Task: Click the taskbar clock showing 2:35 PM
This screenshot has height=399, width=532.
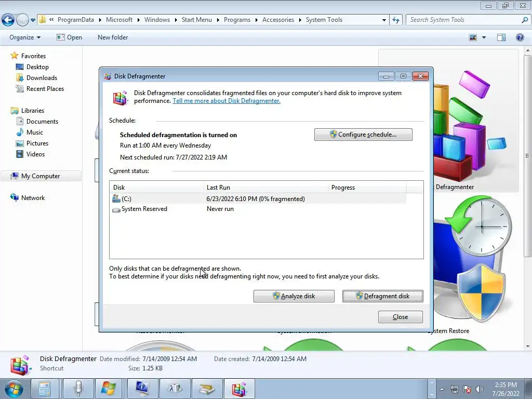Action: tap(506, 389)
